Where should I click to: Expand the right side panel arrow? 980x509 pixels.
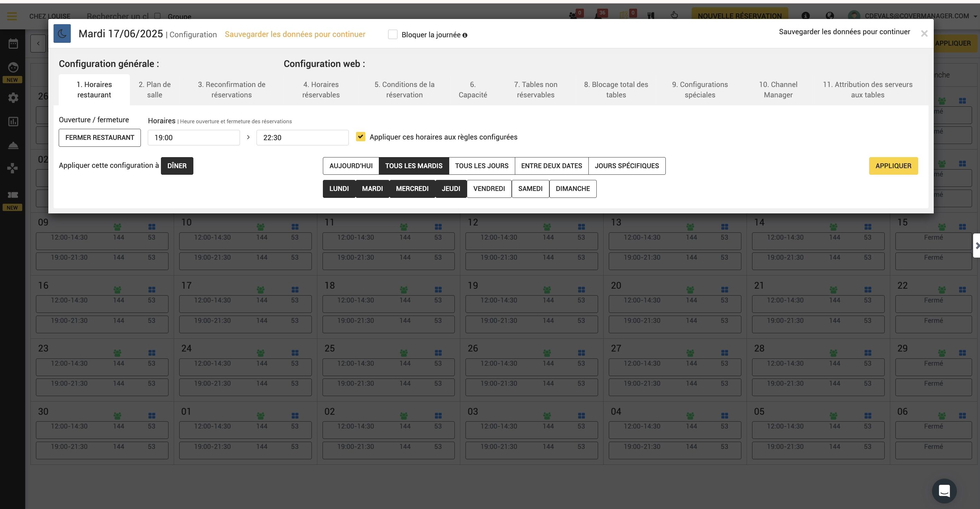977,246
